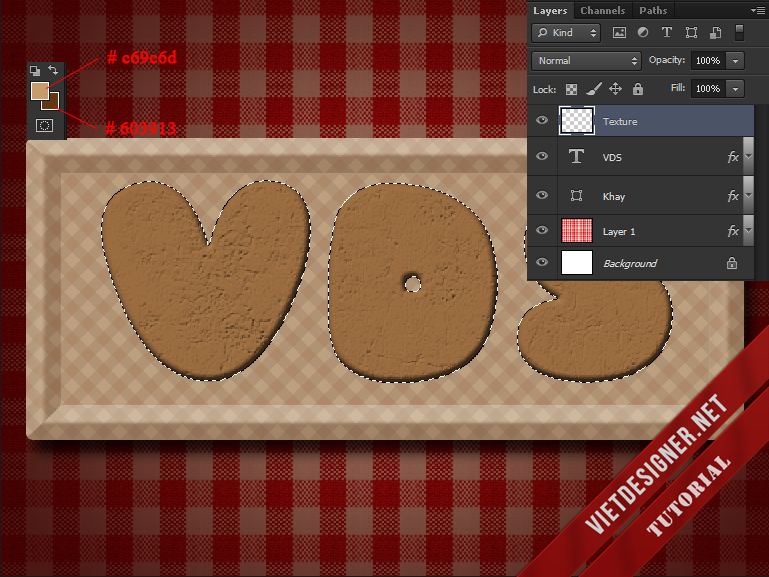Lock image pixels brush icon
769x577 pixels.
click(x=593, y=89)
